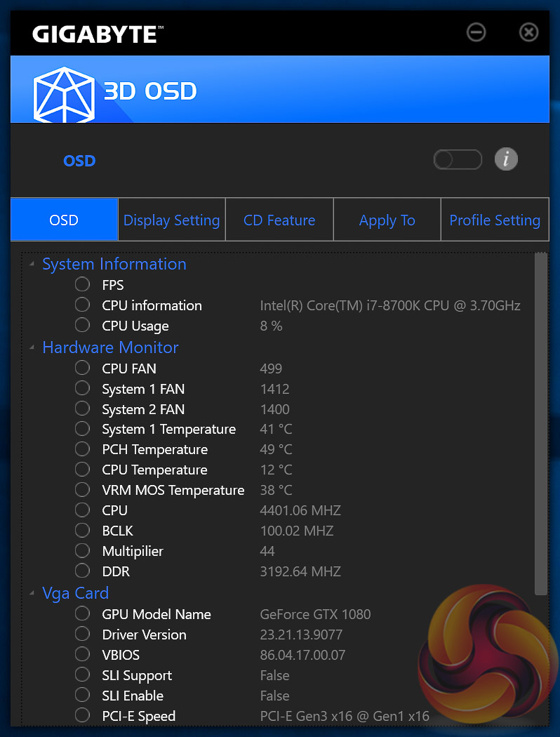Collapse the Hardware Monitor section

32,348
